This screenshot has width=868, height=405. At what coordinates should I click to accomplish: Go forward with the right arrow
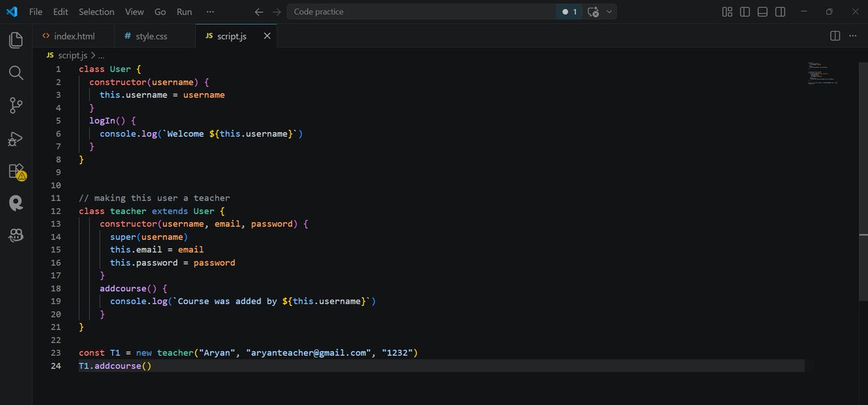(276, 12)
